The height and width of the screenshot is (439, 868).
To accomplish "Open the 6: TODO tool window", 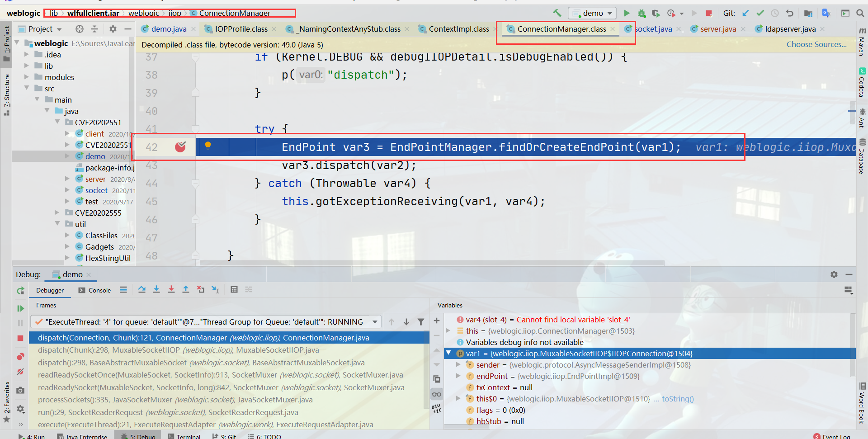I will 264,436.
